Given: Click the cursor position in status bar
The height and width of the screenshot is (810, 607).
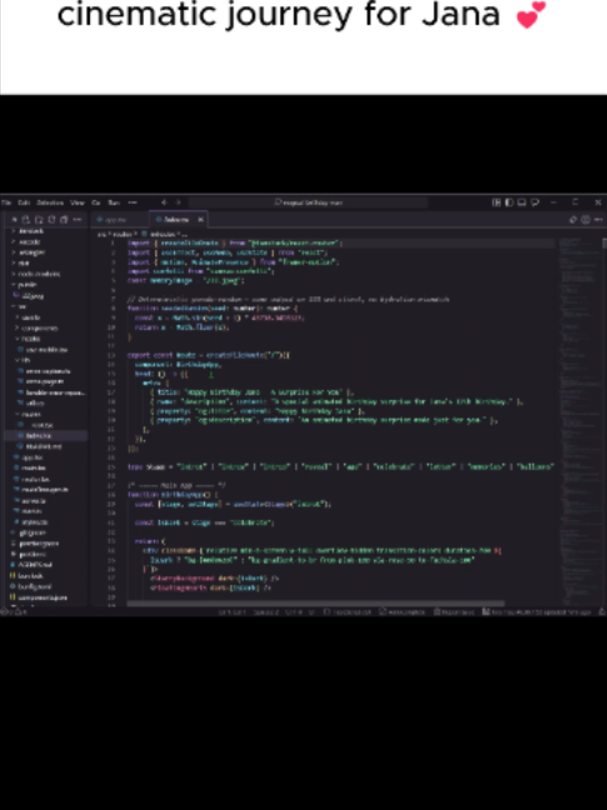Looking at the screenshot, I should tap(230, 612).
